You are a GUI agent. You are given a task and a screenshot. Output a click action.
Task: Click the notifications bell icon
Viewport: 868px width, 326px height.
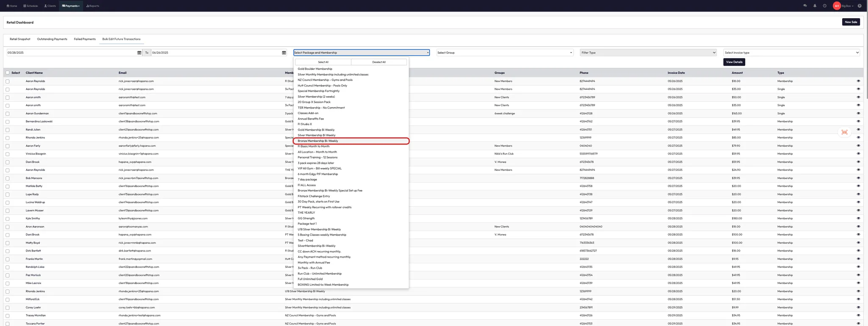[815, 6]
